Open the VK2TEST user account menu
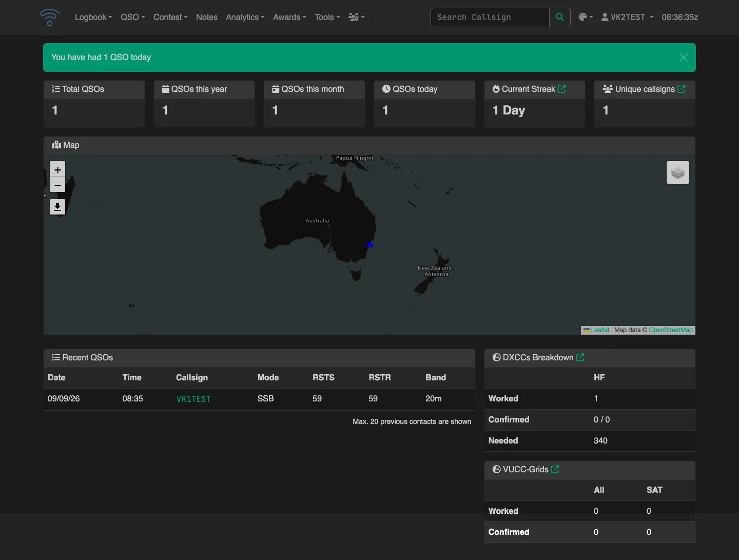The height and width of the screenshot is (560, 739). [x=628, y=17]
